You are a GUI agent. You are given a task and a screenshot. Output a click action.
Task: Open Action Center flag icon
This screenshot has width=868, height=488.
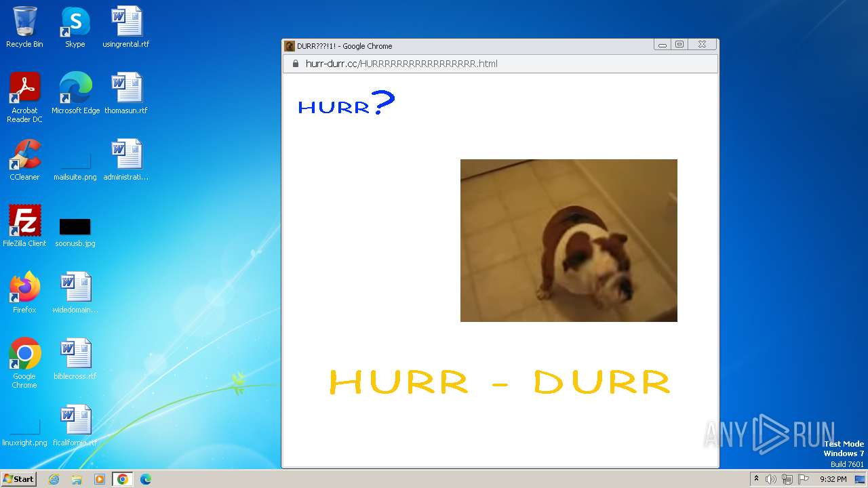click(x=804, y=479)
